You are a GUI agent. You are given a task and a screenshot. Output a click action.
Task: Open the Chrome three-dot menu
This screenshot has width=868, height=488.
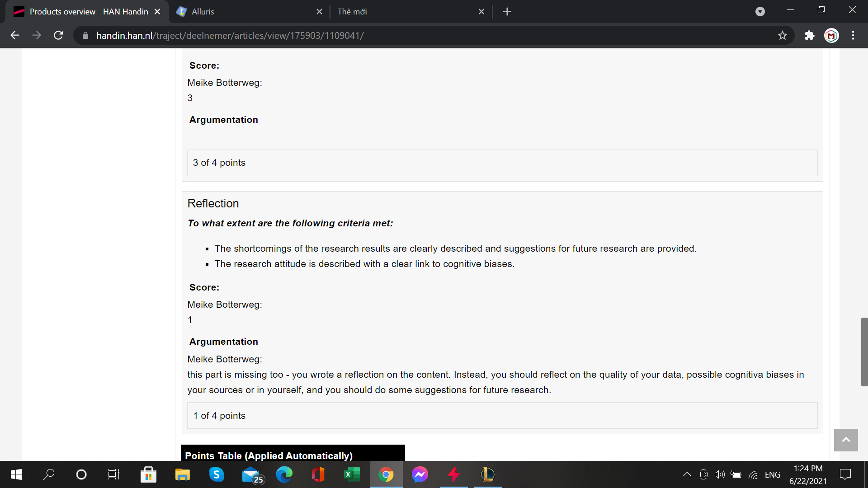coord(853,35)
